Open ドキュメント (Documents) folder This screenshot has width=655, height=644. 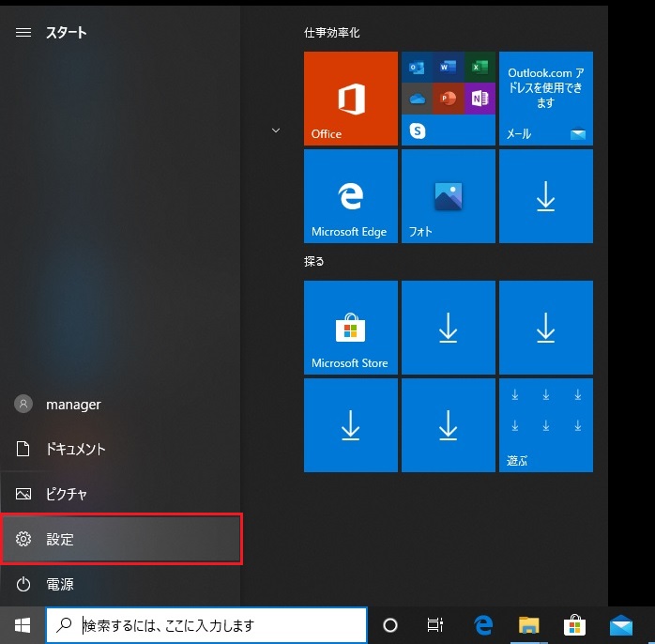coord(120,449)
